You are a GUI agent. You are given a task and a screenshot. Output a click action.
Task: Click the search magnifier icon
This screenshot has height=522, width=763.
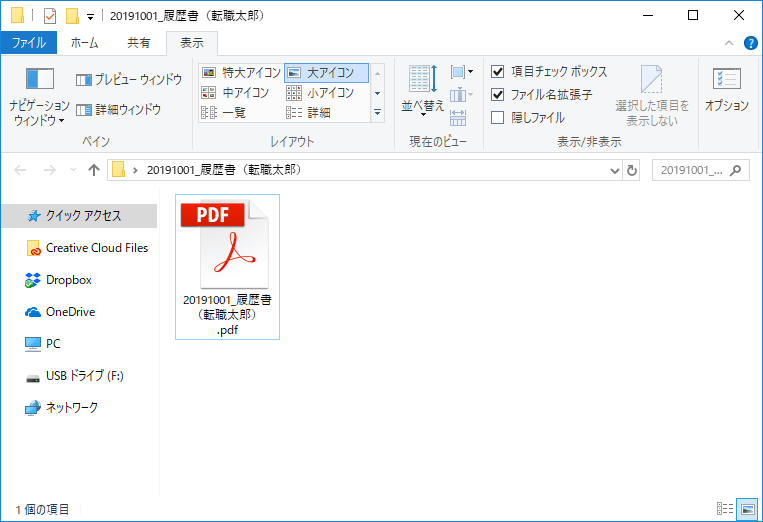[736, 170]
